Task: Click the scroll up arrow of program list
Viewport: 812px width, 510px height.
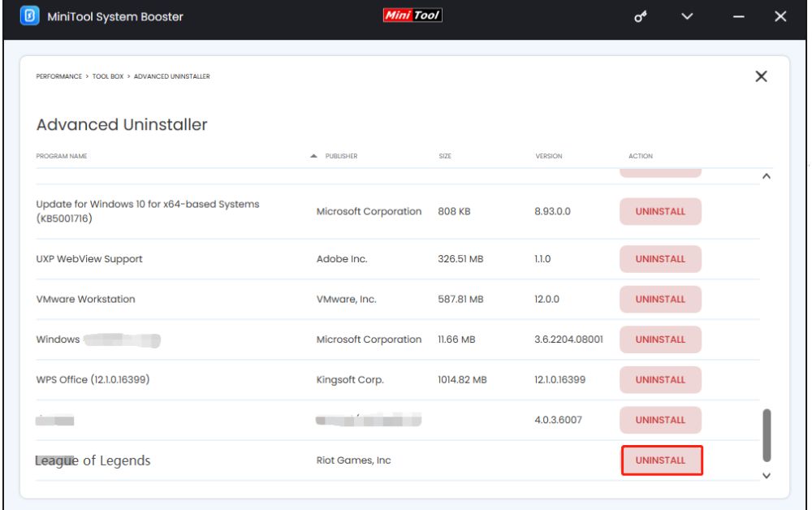Action: point(767,177)
